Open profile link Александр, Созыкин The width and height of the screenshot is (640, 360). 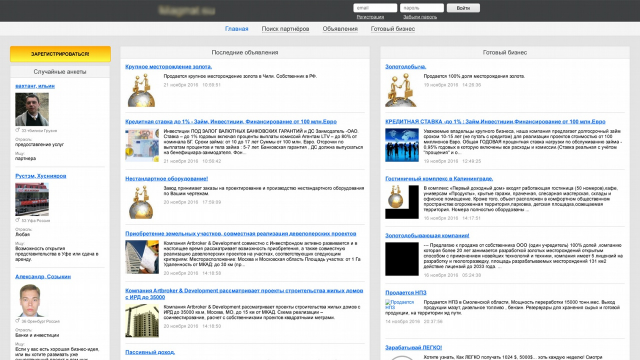pyautogui.click(x=43, y=276)
